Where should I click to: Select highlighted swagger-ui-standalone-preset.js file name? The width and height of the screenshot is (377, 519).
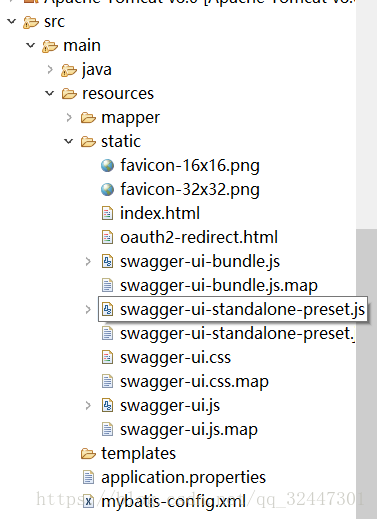coord(243,310)
